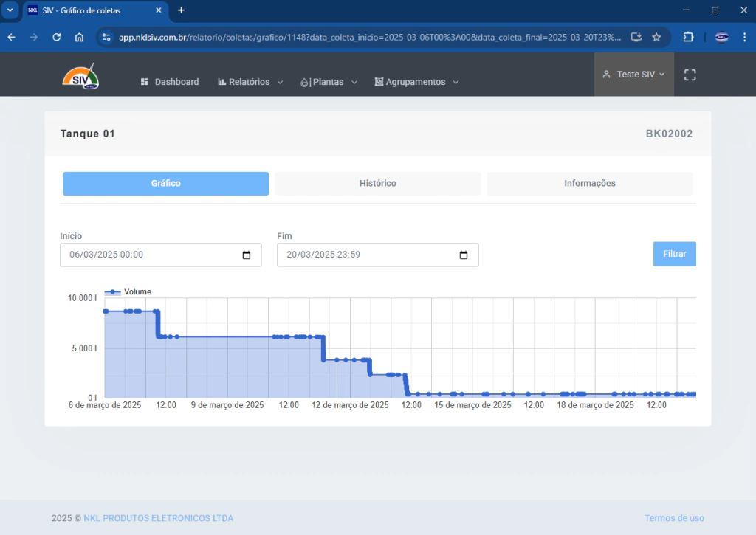The height and width of the screenshot is (535, 756).
Task: Click the Início date input field
Action: coord(148,255)
